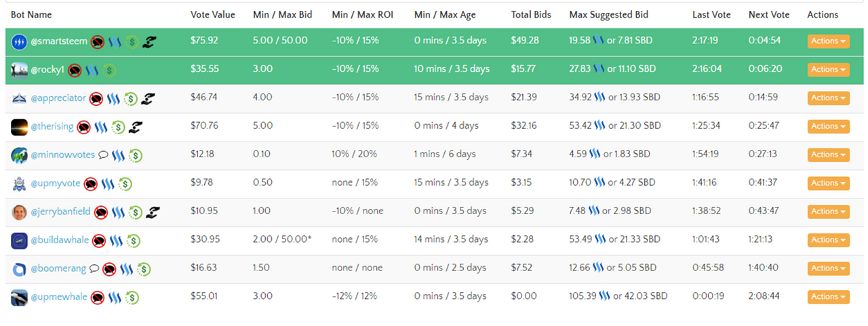The height and width of the screenshot is (326, 868).
Task: Click the blue Steem icon next to @upmyvote
Action: 108,184
